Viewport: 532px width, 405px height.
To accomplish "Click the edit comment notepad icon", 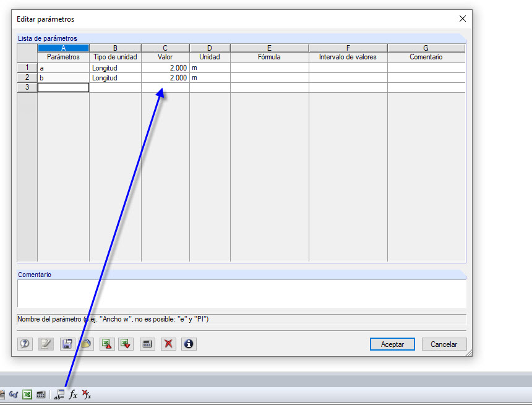I will click(x=46, y=344).
